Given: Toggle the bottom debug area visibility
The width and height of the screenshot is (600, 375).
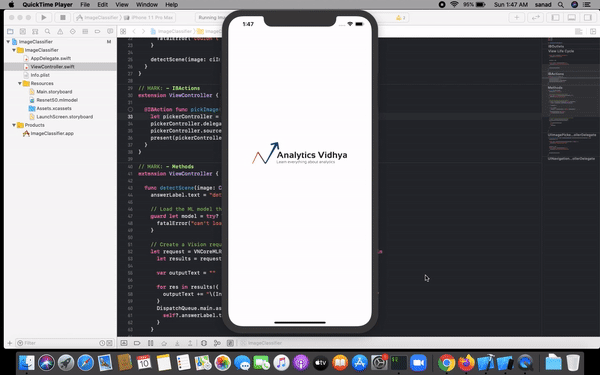Looking at the screenshot, I should click(x=571, y=17).
